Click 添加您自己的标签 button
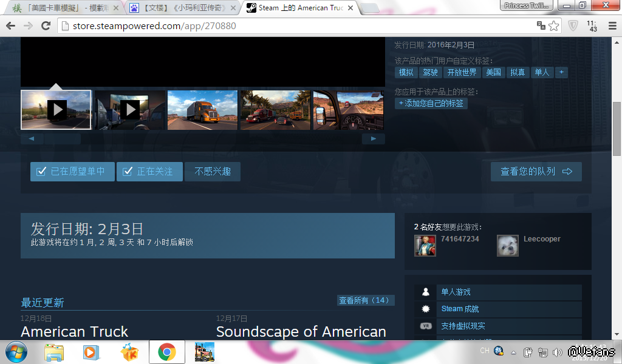Image resolution: width=622 pixels, height=364 pixels. coord(431,103)
